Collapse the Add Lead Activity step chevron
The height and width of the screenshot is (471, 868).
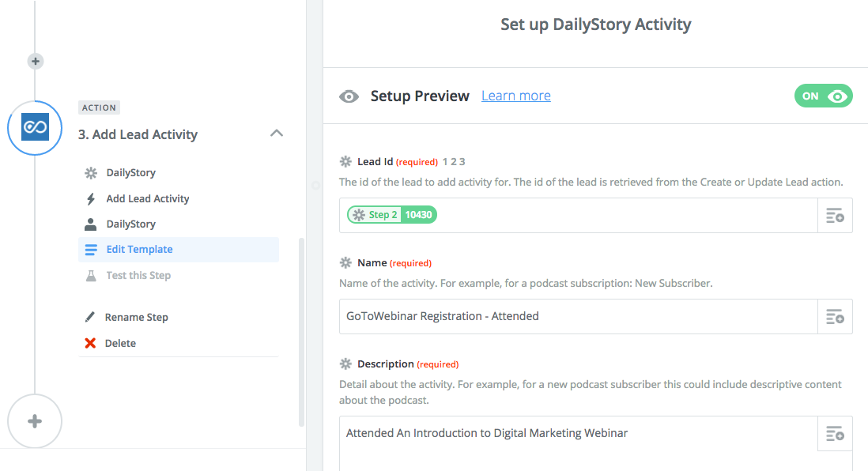276,134
